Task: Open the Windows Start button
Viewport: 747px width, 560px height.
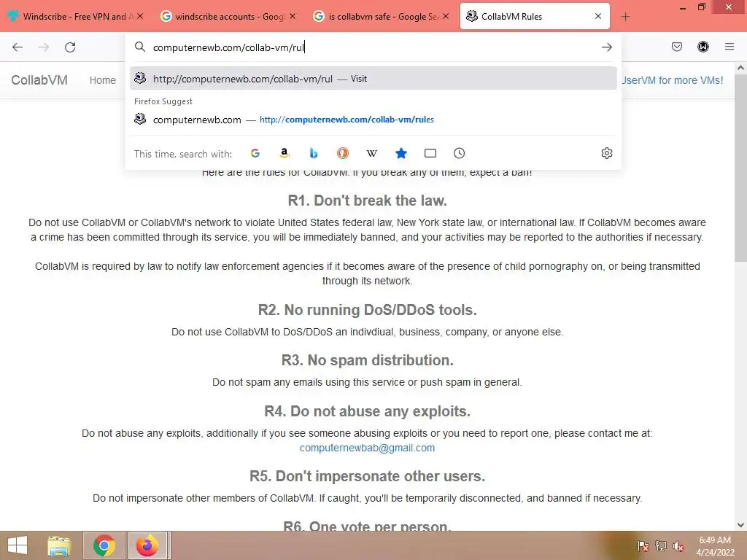Action: 18,545
